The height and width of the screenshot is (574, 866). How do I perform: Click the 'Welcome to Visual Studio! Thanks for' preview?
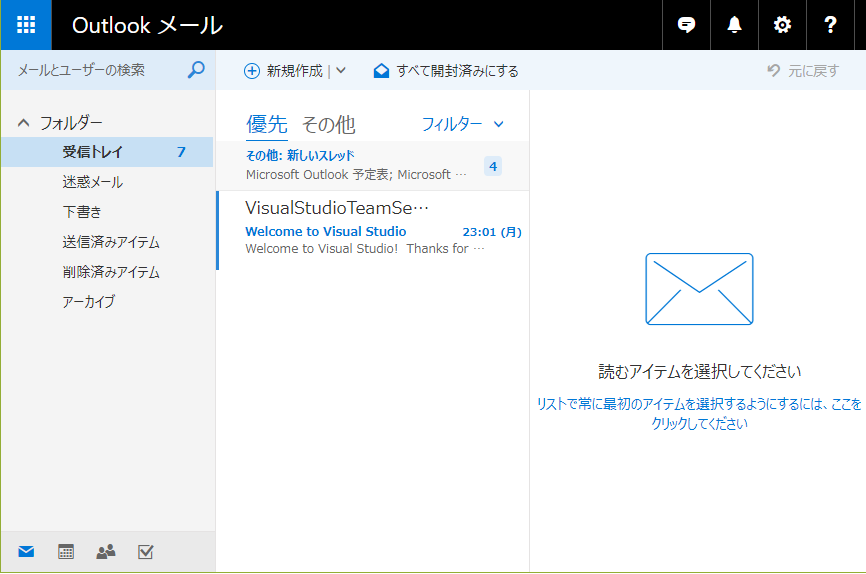tap(365, 249)
